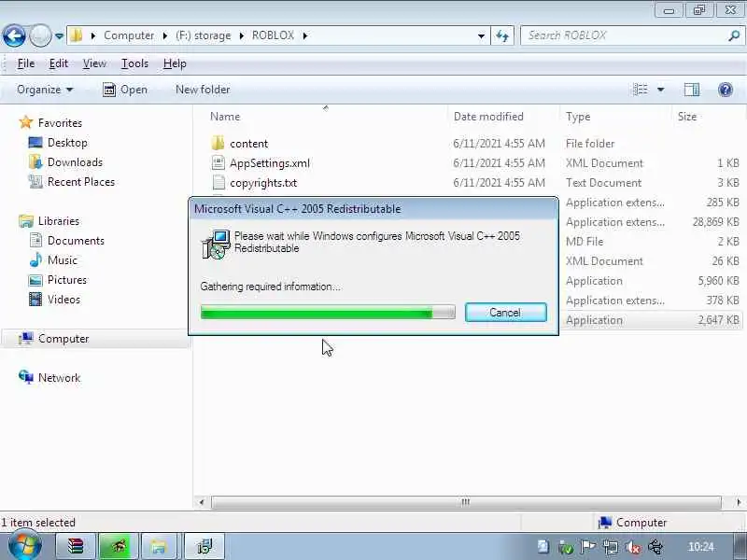Select the copyrights.txt file
This screenshot has height=560, width=747.
pyautogui.click(x=263, y=183)
